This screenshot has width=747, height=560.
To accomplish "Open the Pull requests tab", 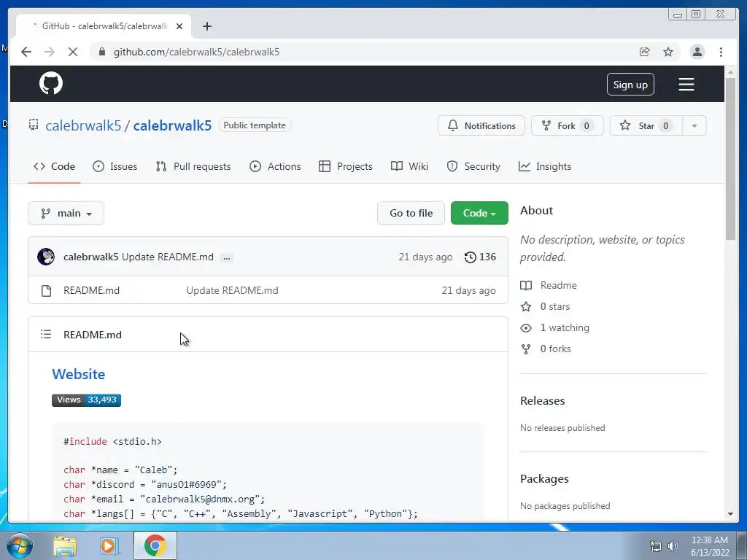I will click(193, 167).
